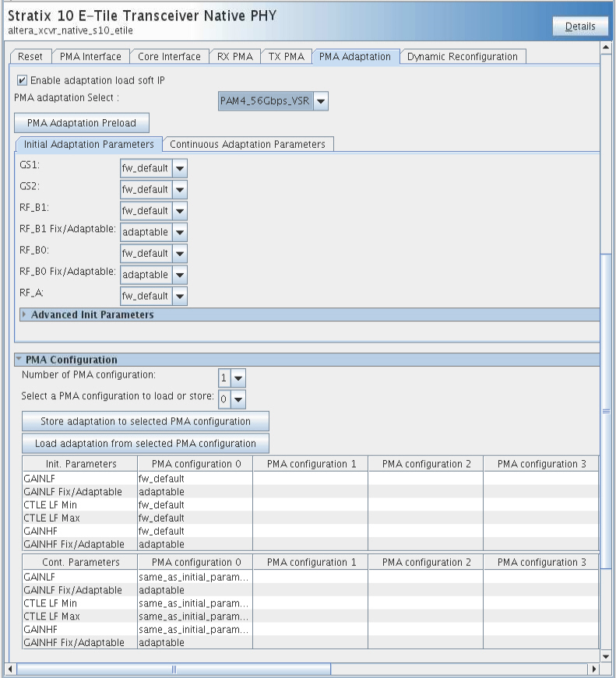
Task: Click the vertical scrollbar down arrow
Action: [x=606, y=656]
